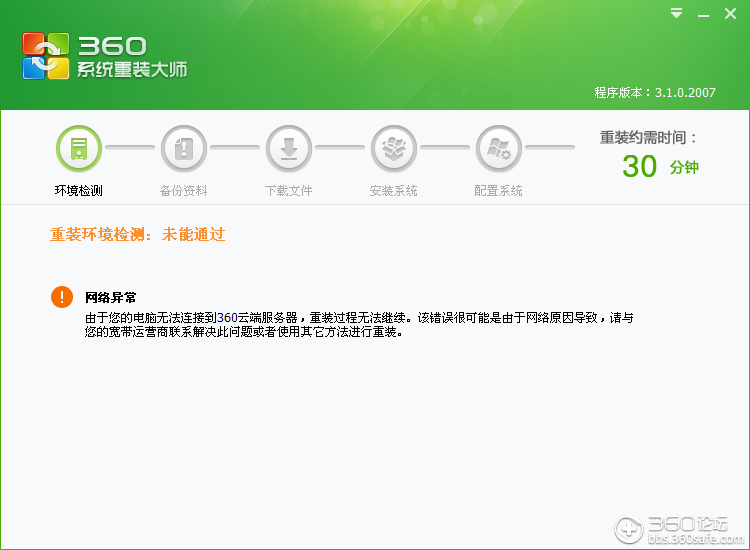Select the 下载文件 step label
750x550 pixels.
click(288, 191)
